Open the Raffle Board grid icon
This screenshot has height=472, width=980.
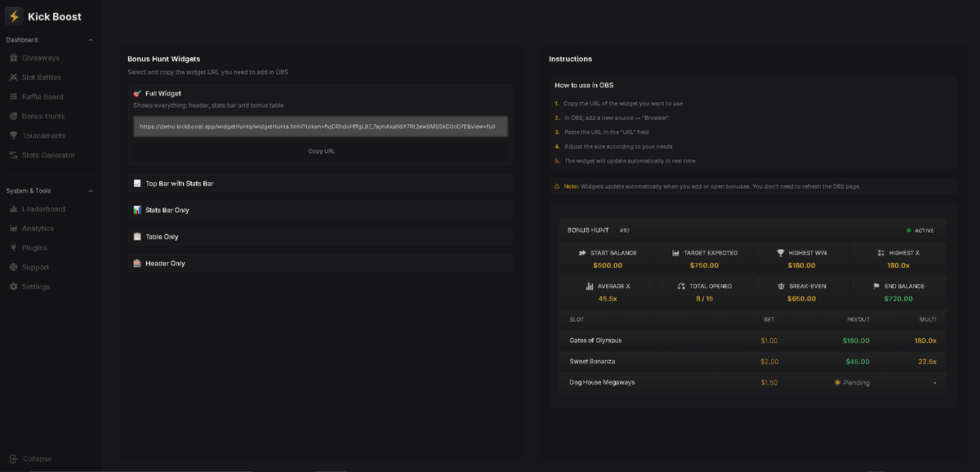coord(11,96)
